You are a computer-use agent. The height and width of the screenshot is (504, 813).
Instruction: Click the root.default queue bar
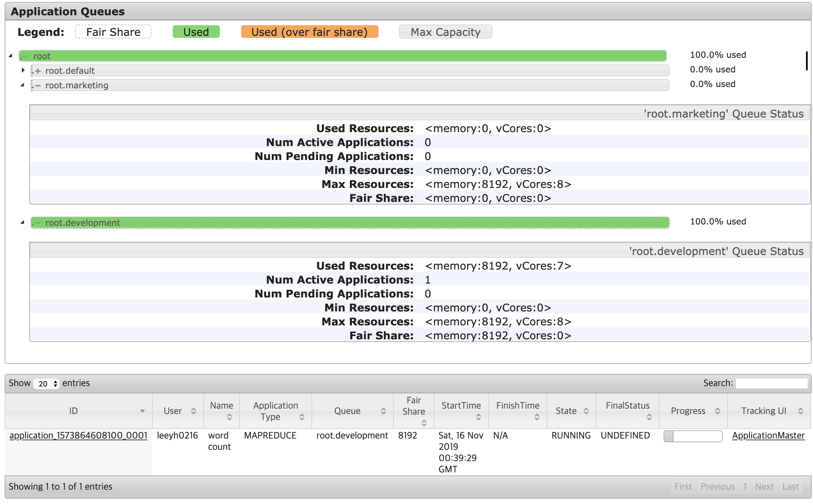click(x=350, y=71)
